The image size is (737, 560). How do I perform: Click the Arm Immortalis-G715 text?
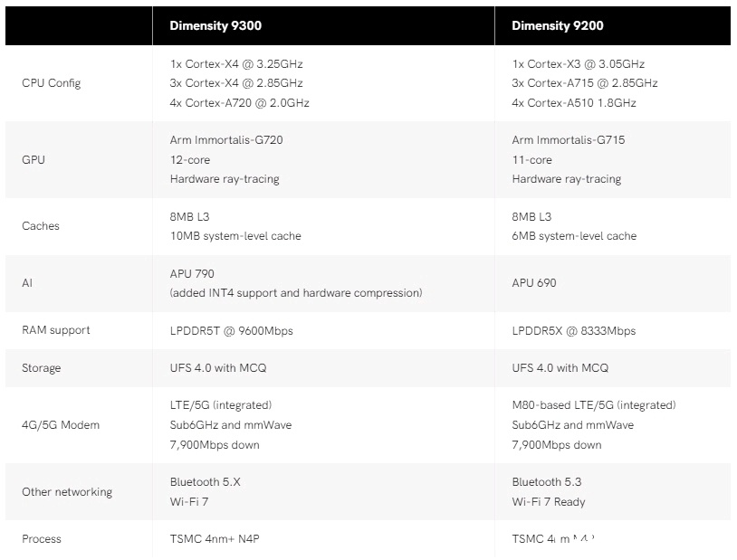click(x=569, y=140)
